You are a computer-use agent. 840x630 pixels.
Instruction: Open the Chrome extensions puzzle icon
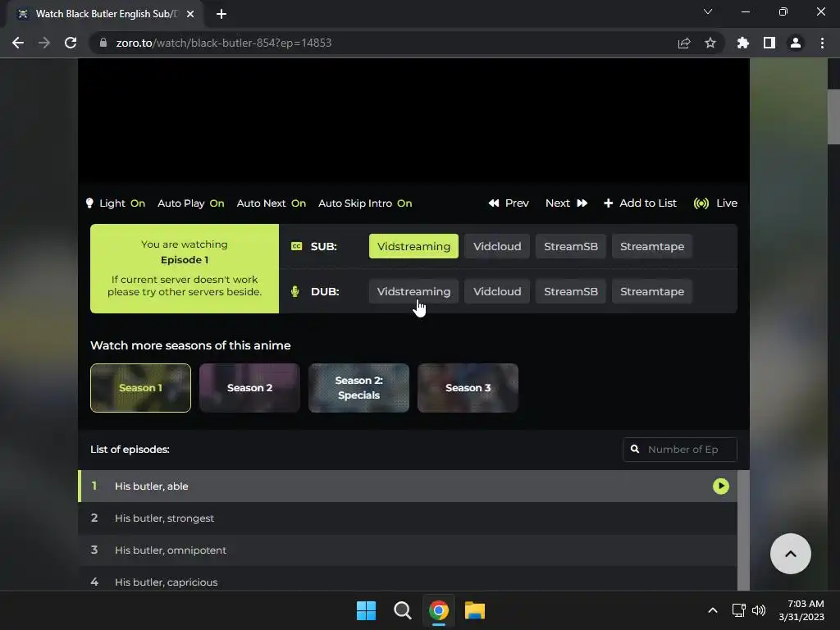(743, 43)
